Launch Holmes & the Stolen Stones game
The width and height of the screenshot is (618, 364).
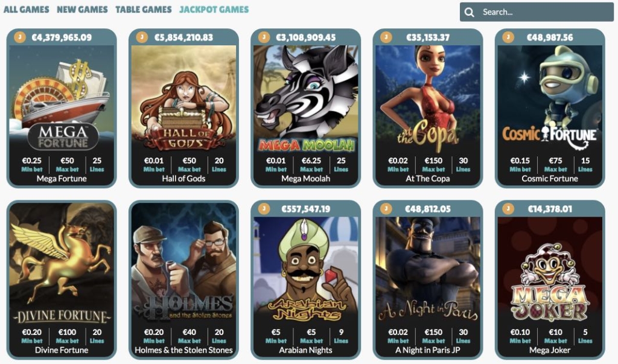coord(183,263)
